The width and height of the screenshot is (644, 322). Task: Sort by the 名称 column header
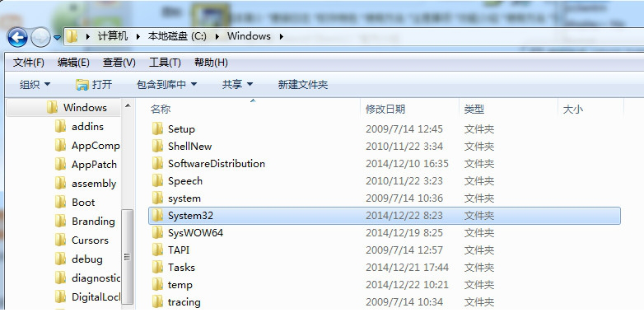pyautogui.click(x=161, y=110)
